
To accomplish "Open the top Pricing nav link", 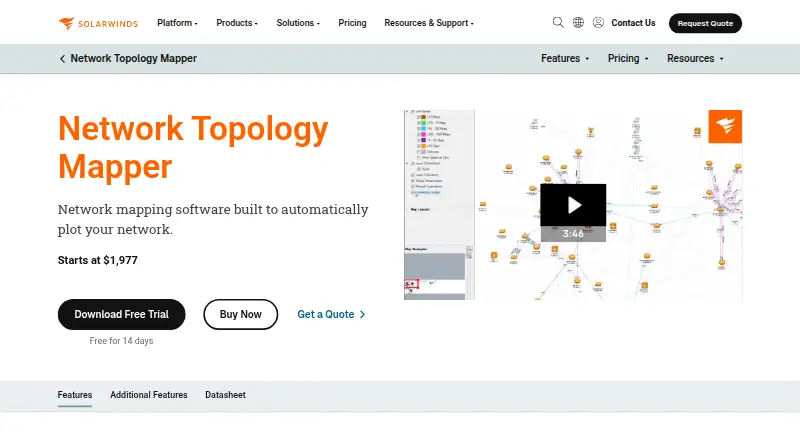I will [352, 23].
